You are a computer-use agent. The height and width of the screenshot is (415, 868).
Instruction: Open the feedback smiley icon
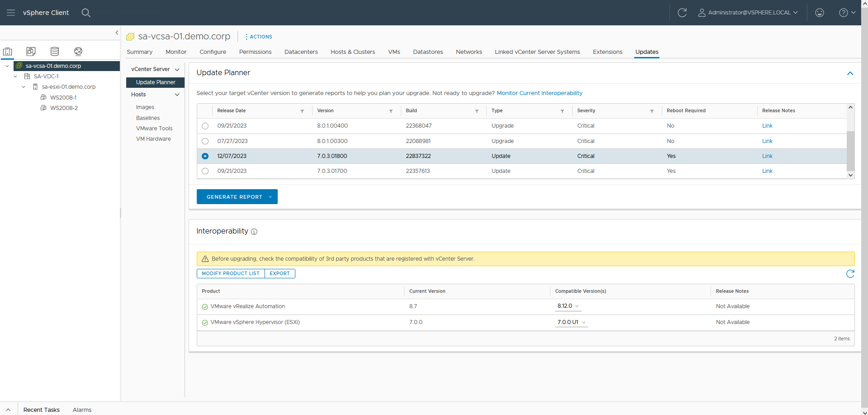[x=820, y=13]
